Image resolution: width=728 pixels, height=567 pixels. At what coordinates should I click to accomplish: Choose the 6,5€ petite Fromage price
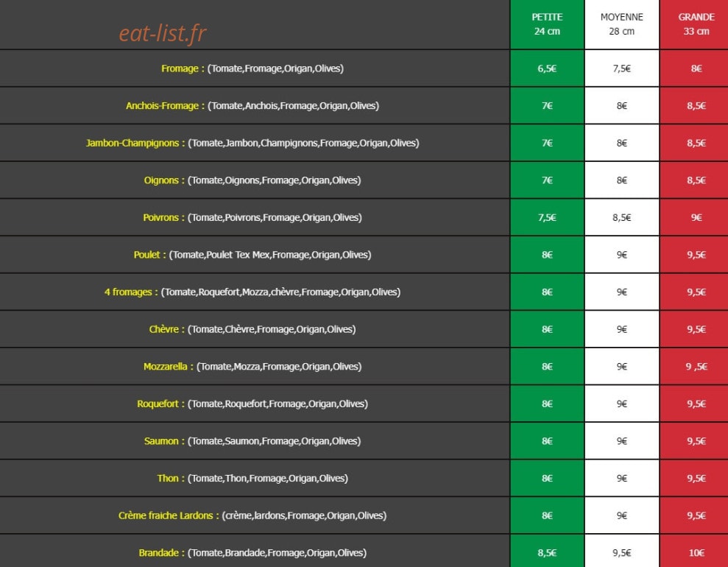click(547, 68)
